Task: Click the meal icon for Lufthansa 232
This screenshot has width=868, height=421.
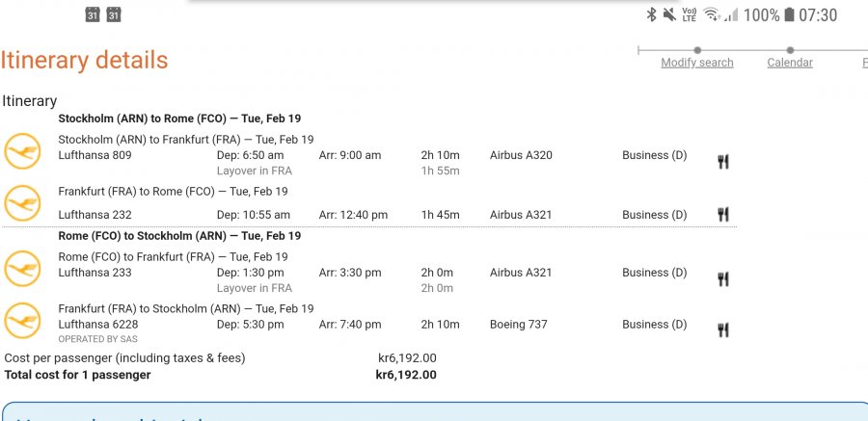Action: click(722, 215)
